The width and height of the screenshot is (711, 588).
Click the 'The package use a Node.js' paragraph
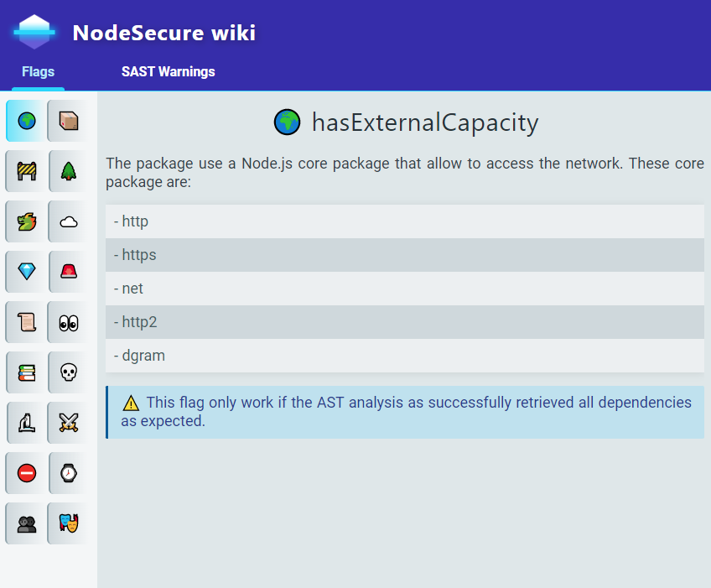click(405, 173)
